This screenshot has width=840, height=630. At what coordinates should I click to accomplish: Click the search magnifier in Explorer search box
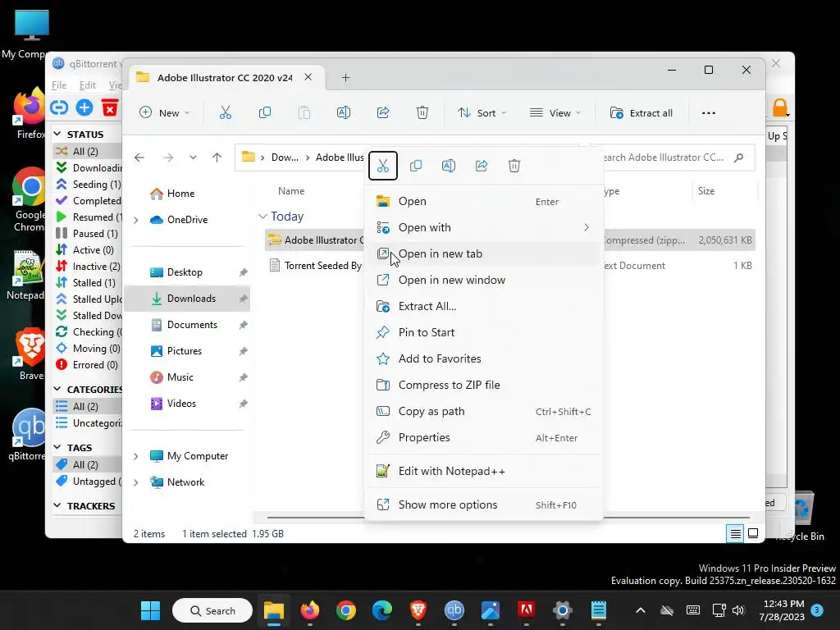pyautogui.click(x=739, y=157)
